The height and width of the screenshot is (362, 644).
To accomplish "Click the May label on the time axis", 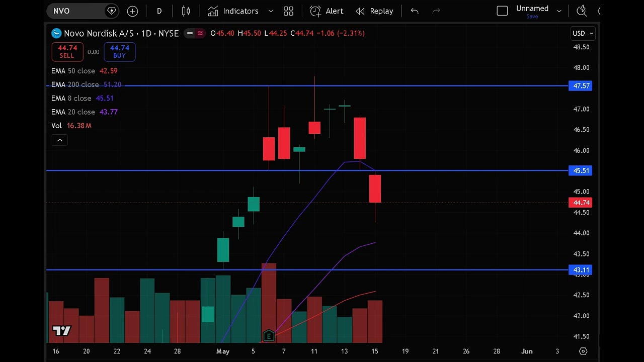I will pyautogui.click(x=223, y=351).
